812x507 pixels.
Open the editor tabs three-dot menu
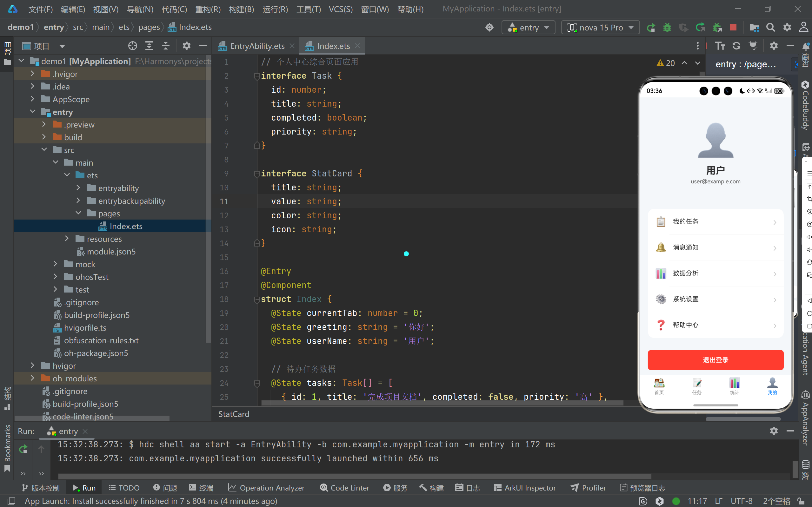pyautogui.click(x=698, y=46)
